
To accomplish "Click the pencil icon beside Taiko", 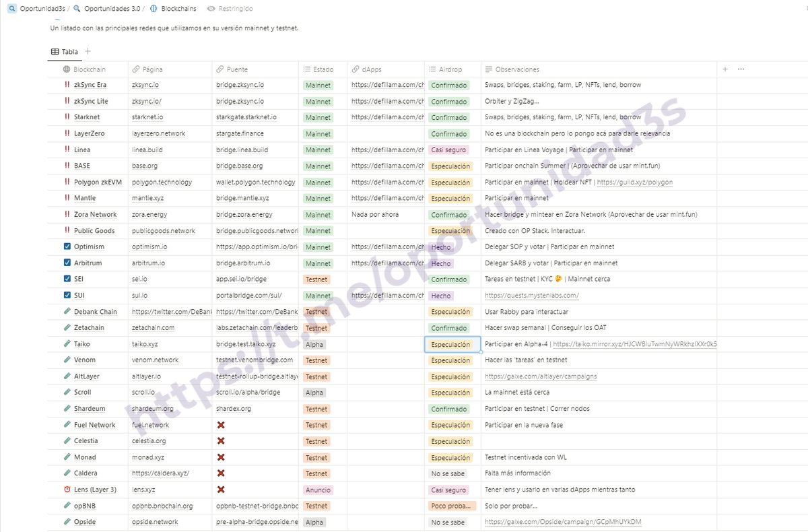I will coord(67,343).
